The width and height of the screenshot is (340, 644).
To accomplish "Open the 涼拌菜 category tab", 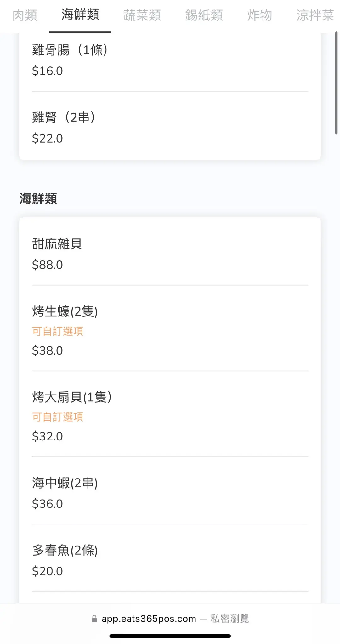I will pos(315,15).
